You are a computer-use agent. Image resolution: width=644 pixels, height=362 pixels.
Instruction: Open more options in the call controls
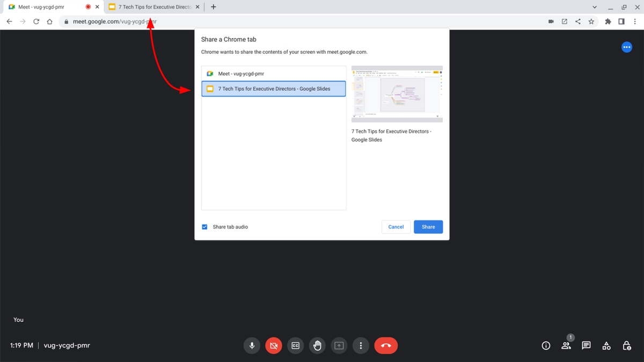pos(361,345)
